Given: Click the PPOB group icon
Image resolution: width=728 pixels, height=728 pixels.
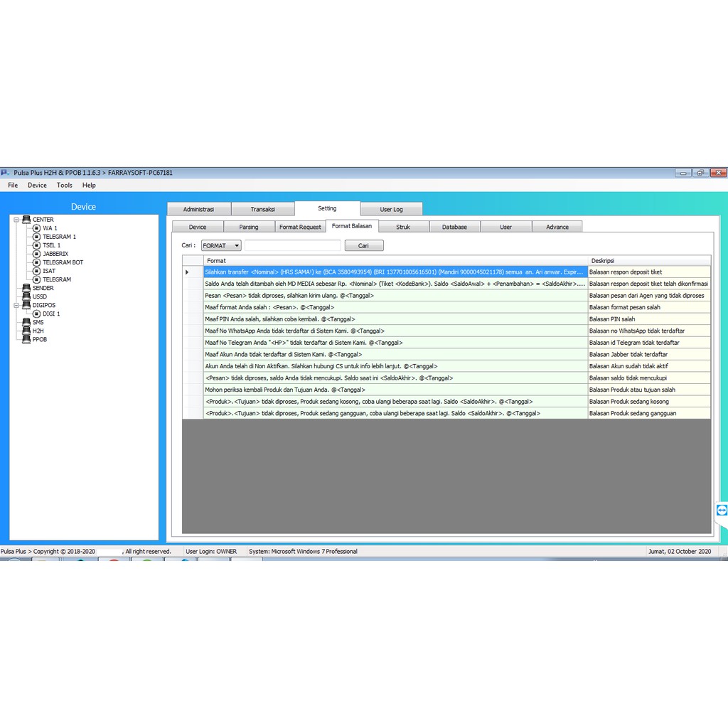Looking at the screenshot, I should click(26, 339).
